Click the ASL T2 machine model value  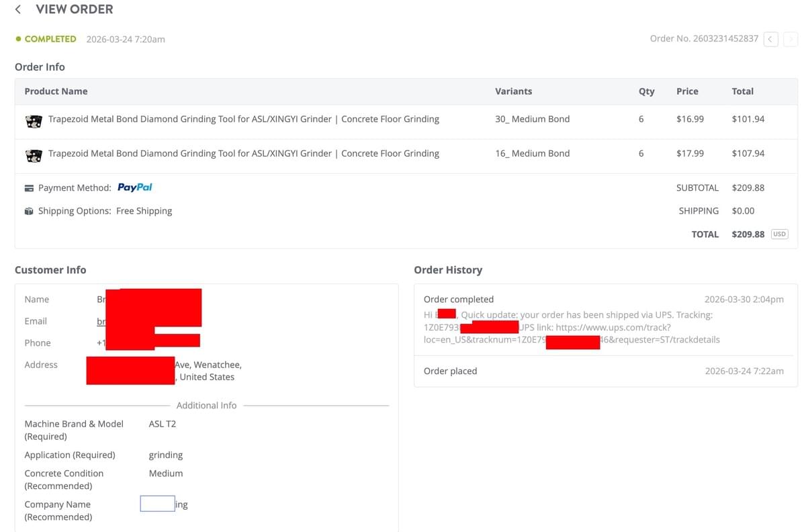(163, 424)
